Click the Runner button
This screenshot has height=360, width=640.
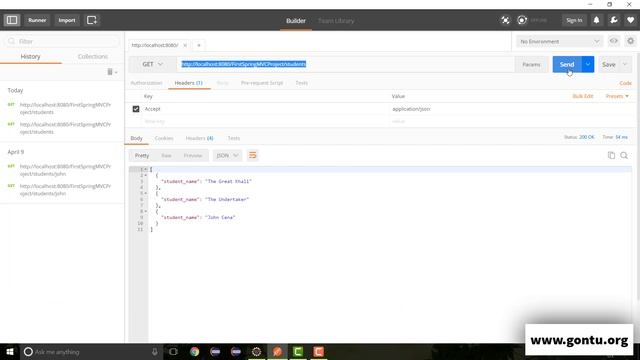pos(37,20)
